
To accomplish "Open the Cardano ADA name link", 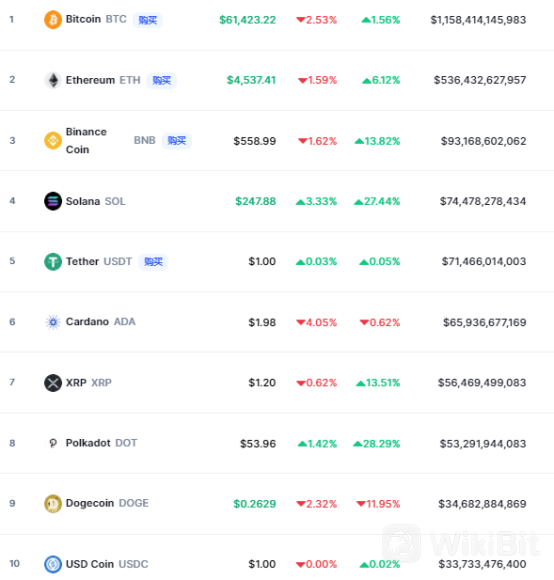I will (x=101, y=322).
